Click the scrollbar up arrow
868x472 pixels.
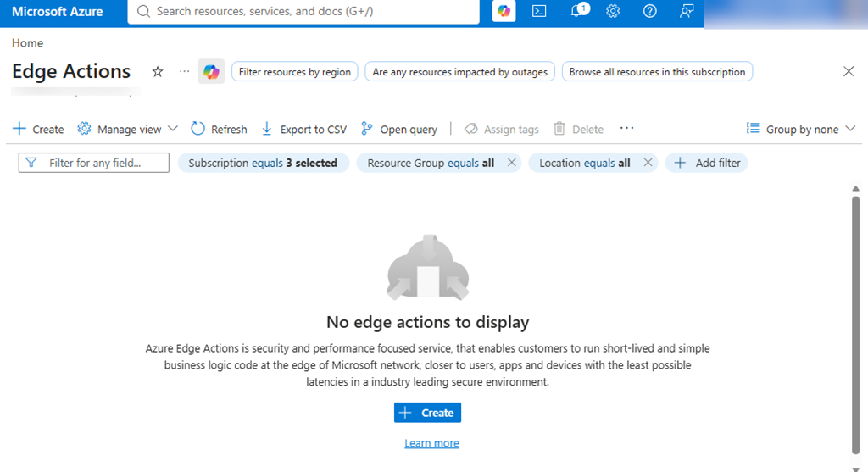pos(855,189)
